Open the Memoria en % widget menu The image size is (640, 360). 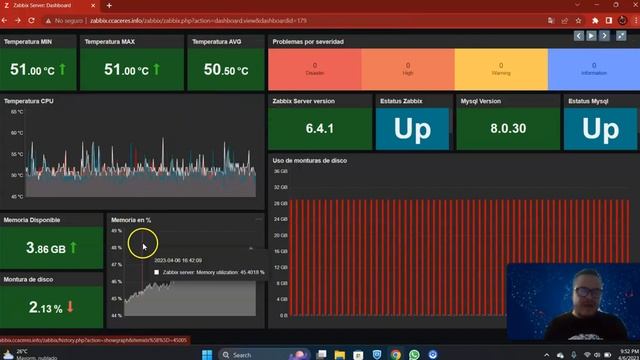[258, 220]
